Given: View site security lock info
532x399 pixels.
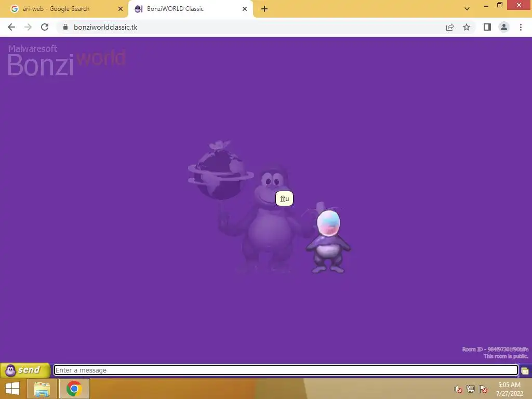Looking at the screenshot, I should [x=65, y=27].
